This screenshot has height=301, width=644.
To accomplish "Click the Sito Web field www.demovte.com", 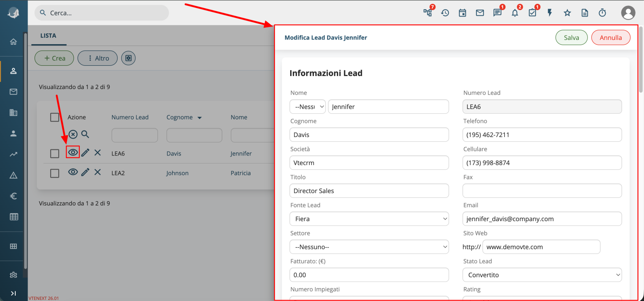I will coord(541,247).
